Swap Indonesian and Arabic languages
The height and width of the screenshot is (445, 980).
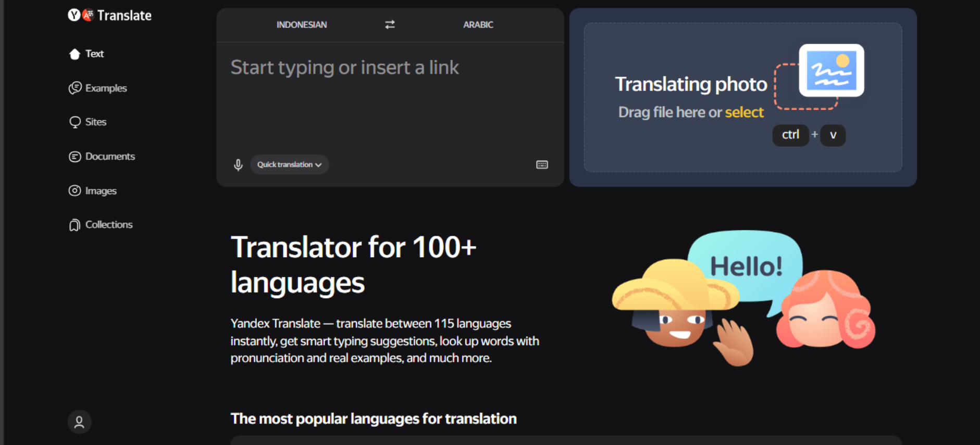click(x=390, y=24)
